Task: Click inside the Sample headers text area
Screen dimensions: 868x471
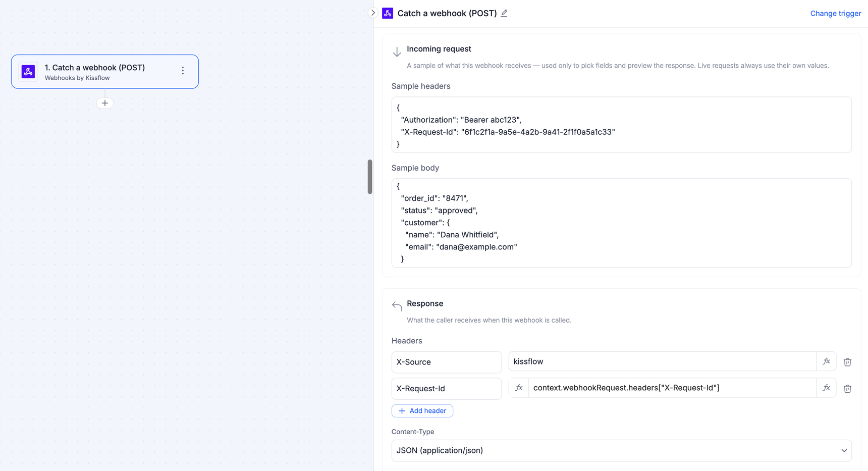Action: (621, 125)
